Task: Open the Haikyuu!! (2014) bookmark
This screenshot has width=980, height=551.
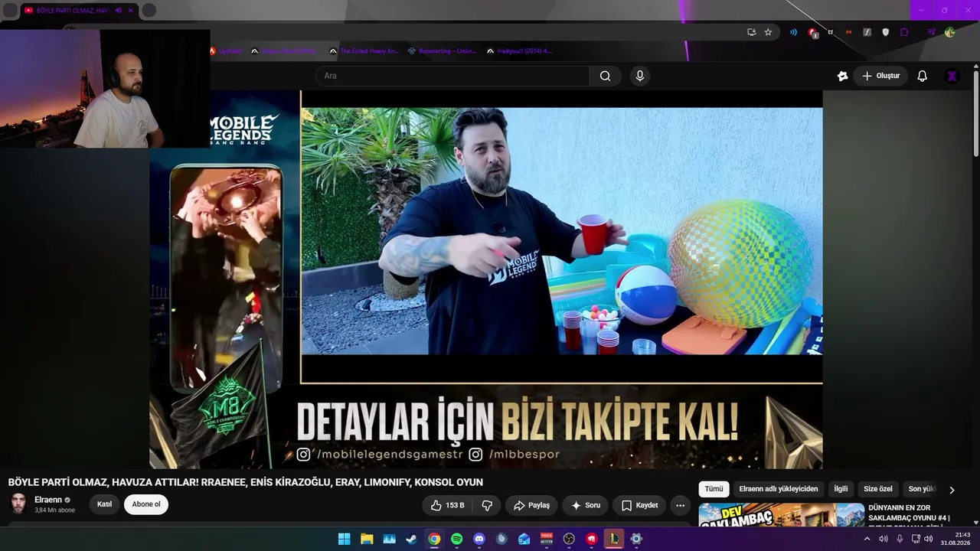Action: [519, 51]
